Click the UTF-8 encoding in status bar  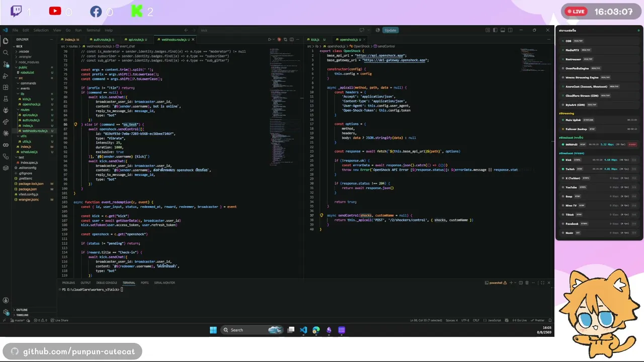pyautogui.click(x=465, y=320)
